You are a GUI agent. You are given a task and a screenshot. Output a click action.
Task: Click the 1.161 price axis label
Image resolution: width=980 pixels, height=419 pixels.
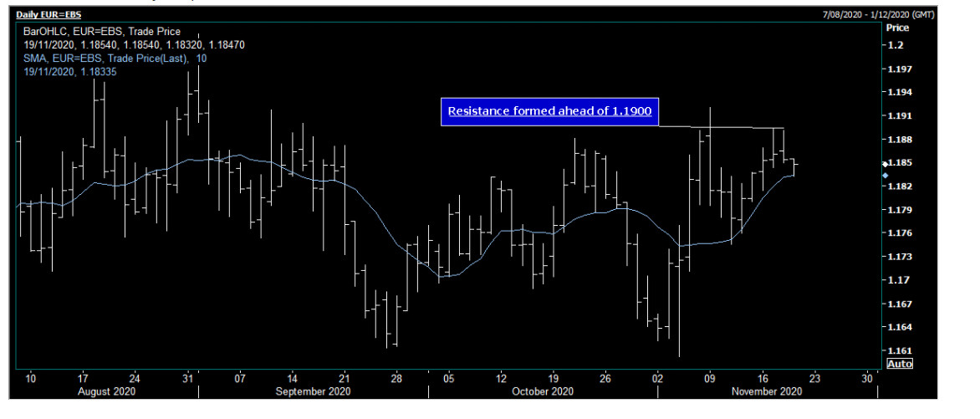(900, 350)
